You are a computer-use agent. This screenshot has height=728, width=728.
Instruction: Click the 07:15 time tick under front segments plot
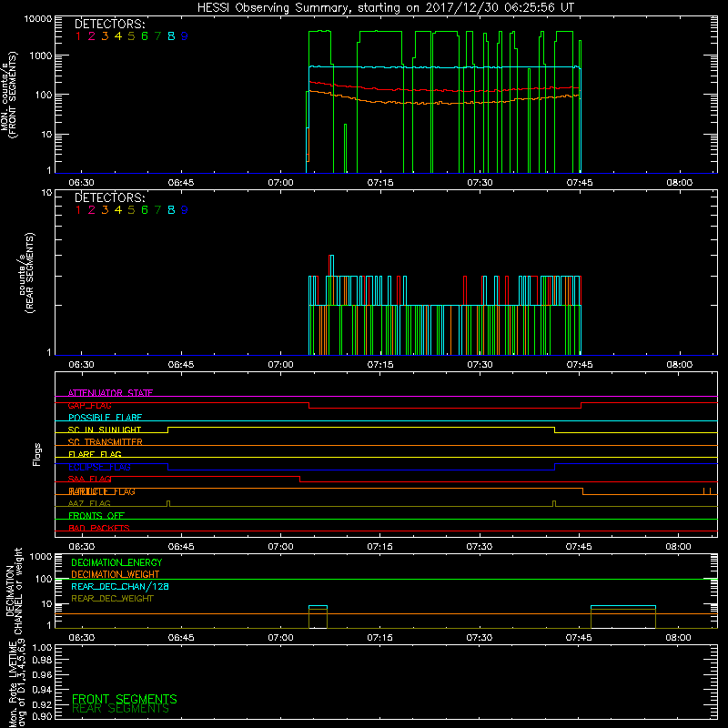coord(380,183)
